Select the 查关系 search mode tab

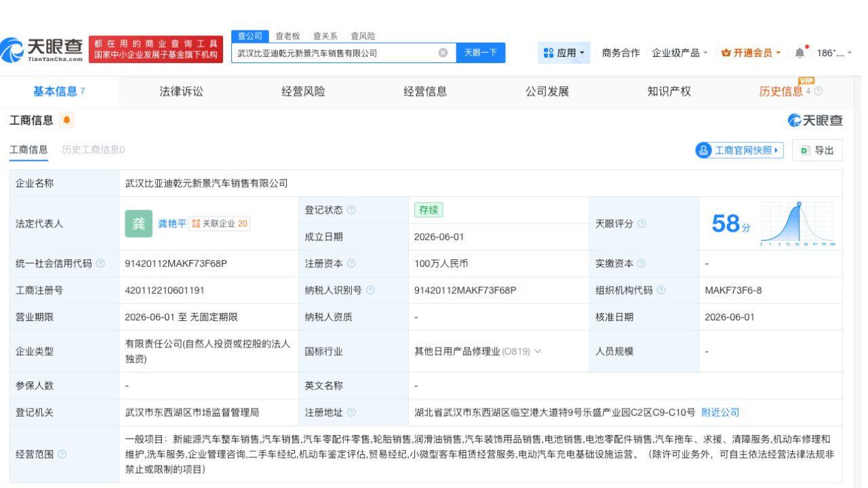[x=325, y=36]
